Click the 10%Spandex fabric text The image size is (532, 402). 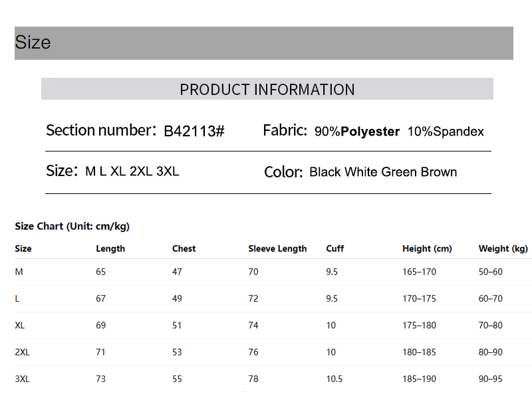446,132
